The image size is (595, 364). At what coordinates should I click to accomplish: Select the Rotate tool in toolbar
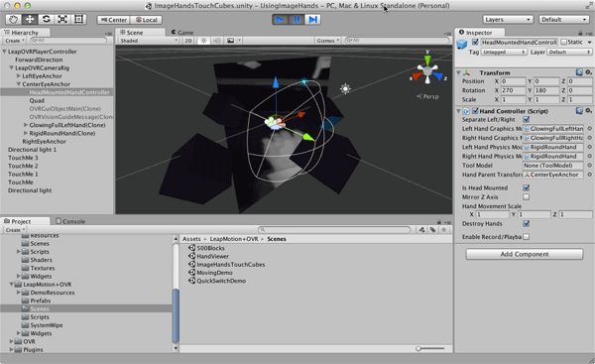(46, 20)
